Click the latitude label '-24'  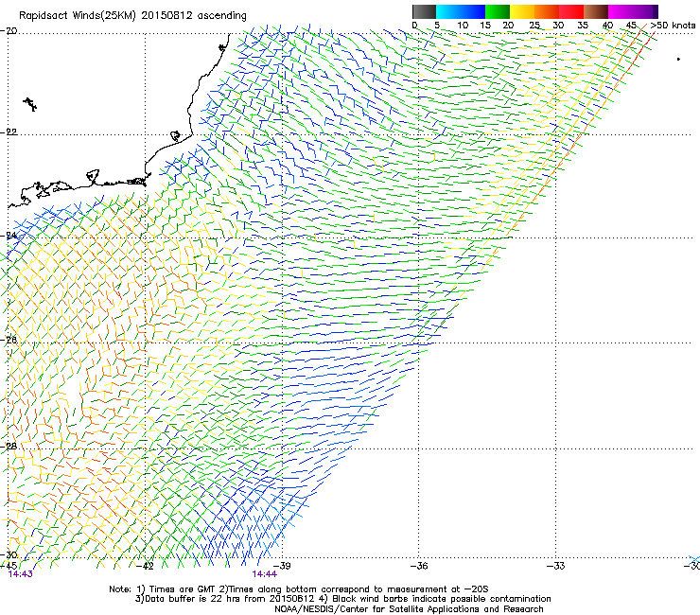9,236
